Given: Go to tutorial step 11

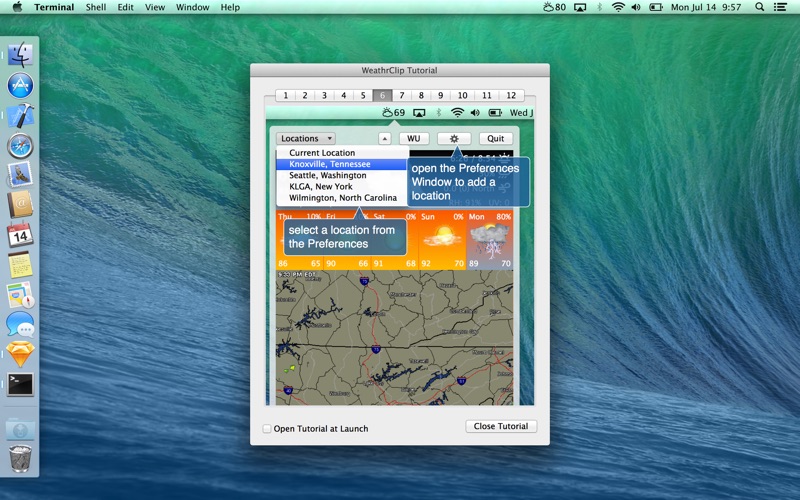Looking at the screenshot, I should coord(487,95).
